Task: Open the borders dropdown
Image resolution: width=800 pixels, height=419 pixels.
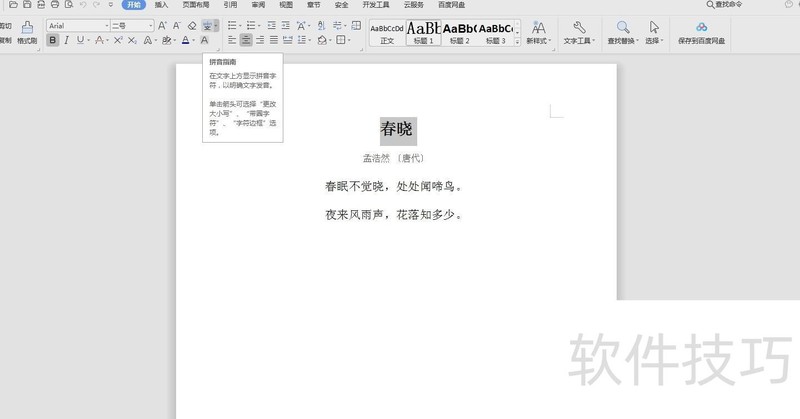Action: [349, 40]
